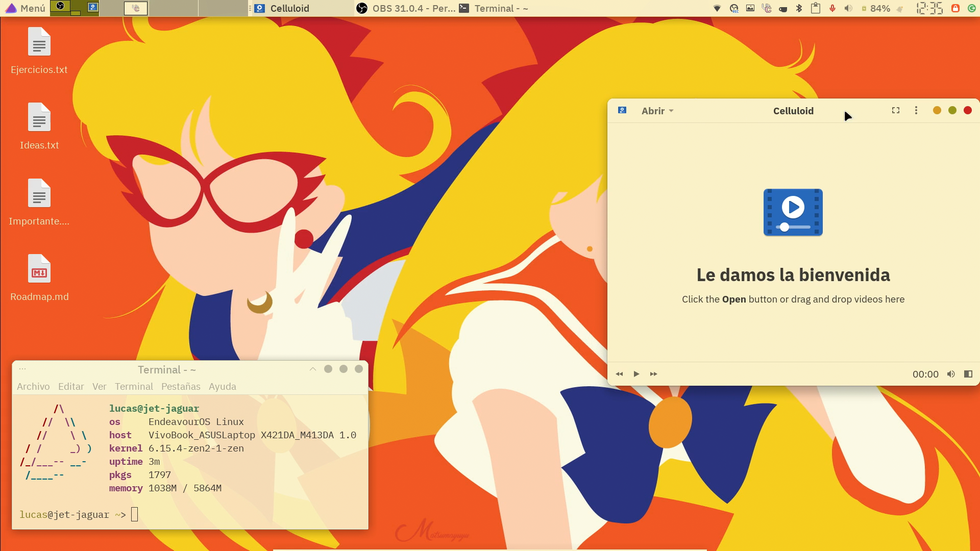Click the VC tray icon

(x=767, y=8)
